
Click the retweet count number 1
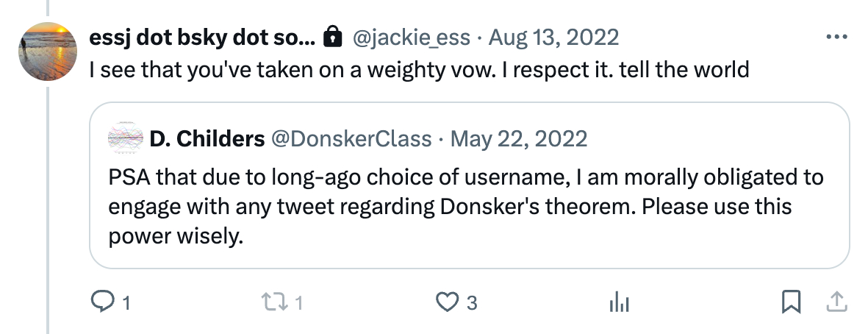(x=298, y=302)
